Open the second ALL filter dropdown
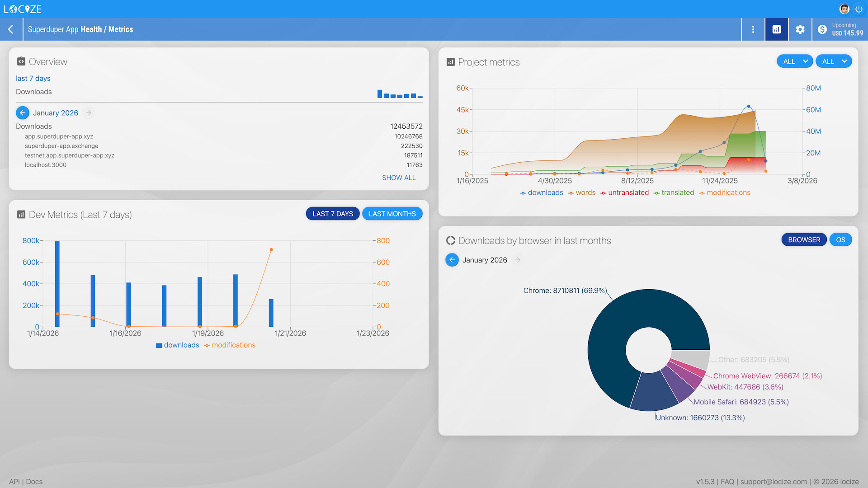The image size is (868, 488). [x=833, y=61]
